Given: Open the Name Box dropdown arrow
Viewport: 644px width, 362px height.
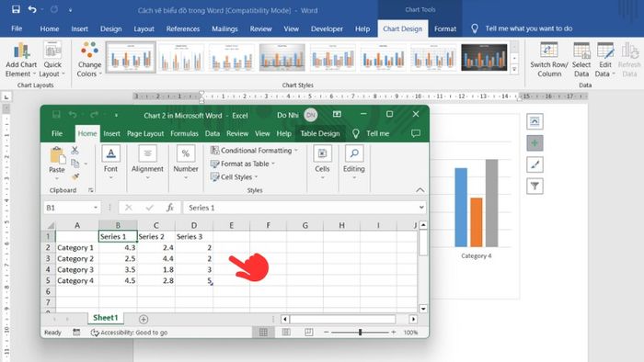Looking at the screenshot, I should [96, 208].
